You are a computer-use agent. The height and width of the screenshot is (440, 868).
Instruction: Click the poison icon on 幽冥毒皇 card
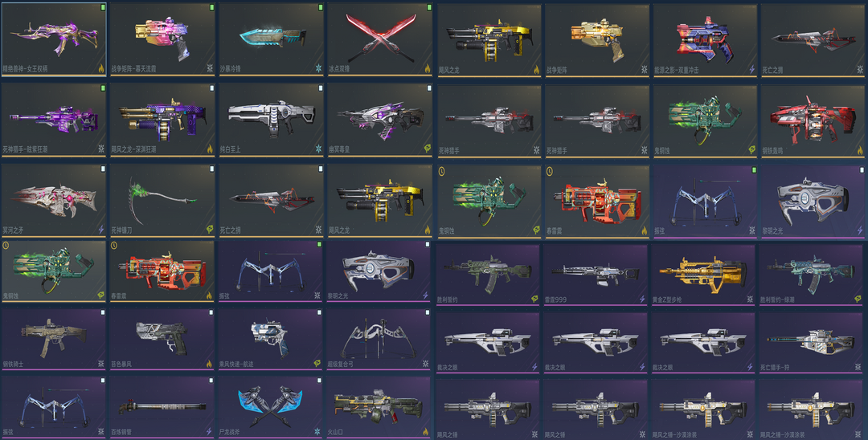(x=427, y=149)
